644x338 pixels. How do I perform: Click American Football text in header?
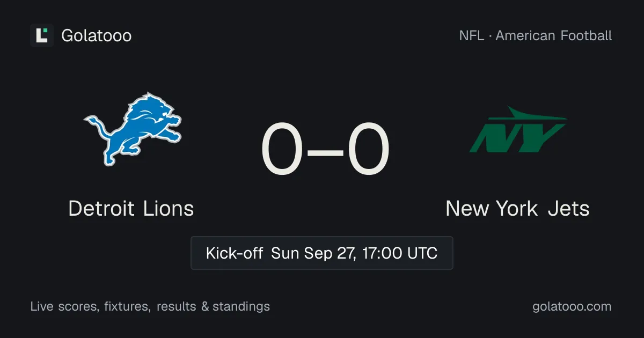point(554,36)
